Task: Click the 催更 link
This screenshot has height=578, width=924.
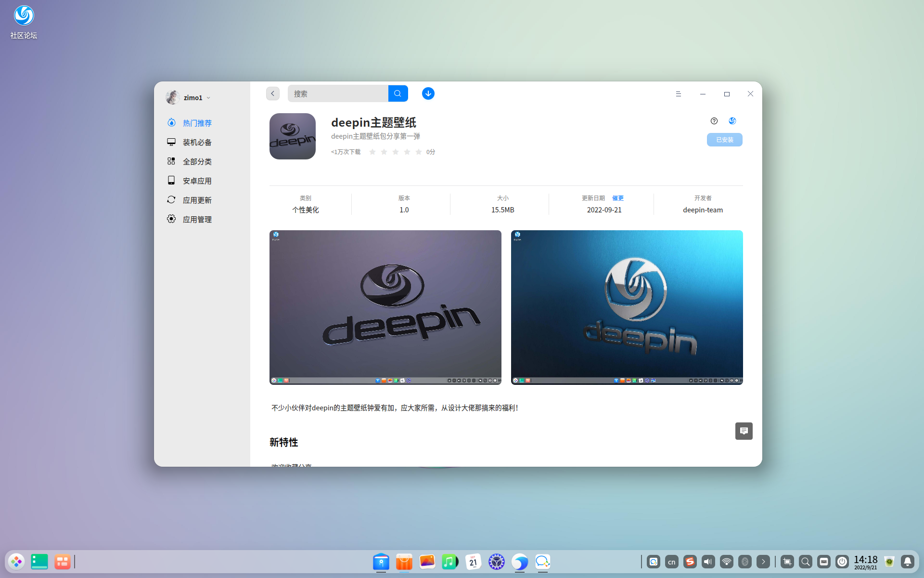Action: [618, 198]
